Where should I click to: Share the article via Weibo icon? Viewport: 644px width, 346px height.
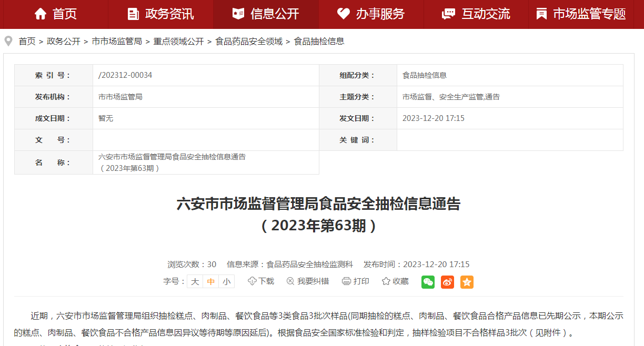[x=447, y=282]
